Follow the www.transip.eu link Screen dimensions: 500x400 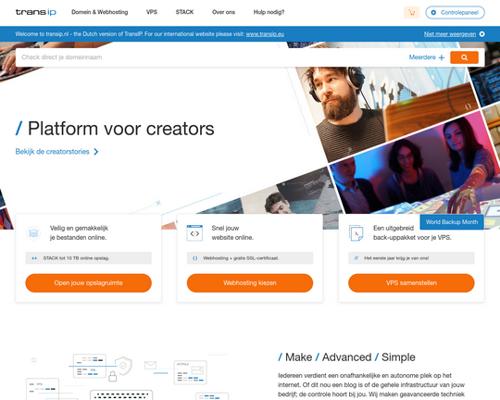pos(265,34)
